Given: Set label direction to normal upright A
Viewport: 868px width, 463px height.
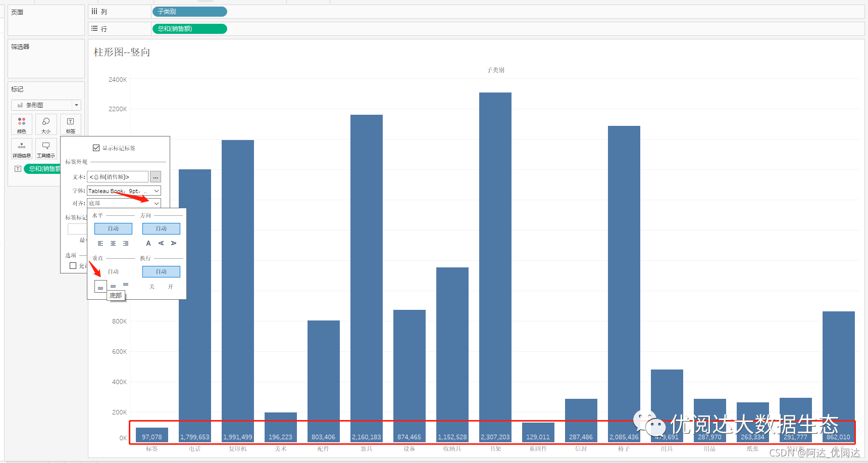Looking at the screenshot, I should click(x=148, y=243).
